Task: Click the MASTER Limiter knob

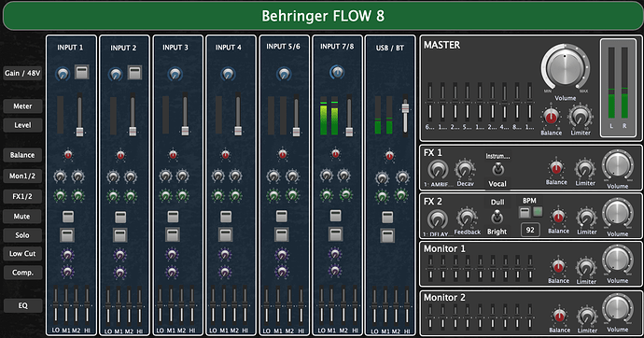Action: [580, 117]
